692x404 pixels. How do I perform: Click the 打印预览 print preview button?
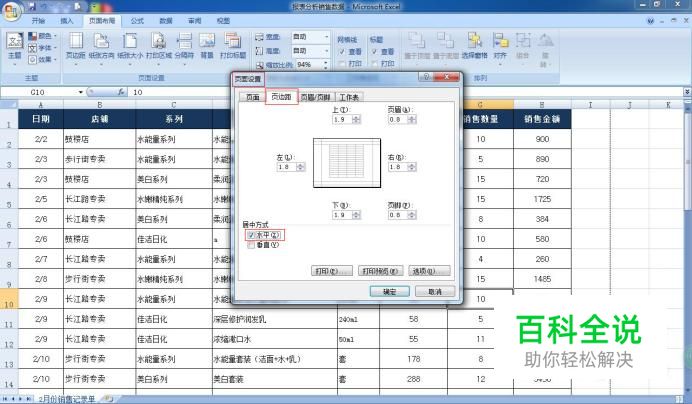380,271
